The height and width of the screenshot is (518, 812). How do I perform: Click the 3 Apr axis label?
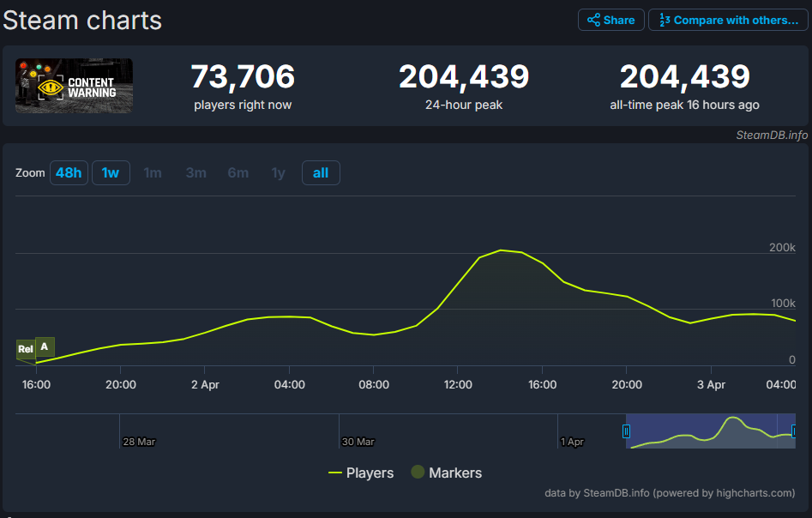(711, 385)
